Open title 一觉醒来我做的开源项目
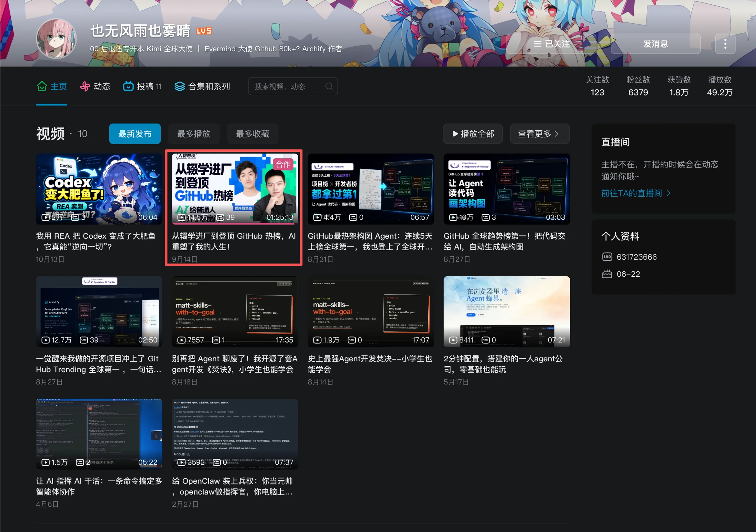The width and height of the screenshot is (756, 532). pyautogui.click(x=99, y=364)
